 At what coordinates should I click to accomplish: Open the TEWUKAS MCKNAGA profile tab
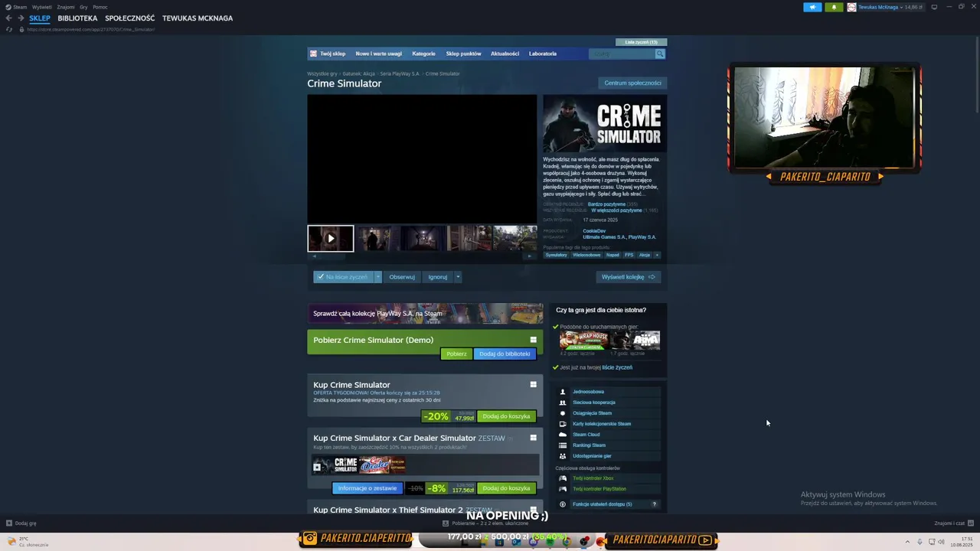click(x=198, y=18)
